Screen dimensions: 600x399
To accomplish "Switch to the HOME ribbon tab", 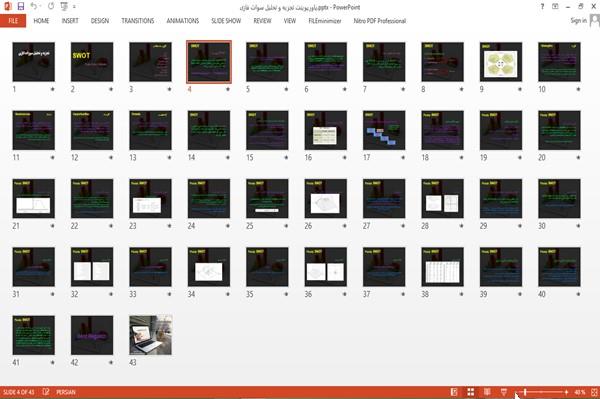I will [x=41, y=21].
